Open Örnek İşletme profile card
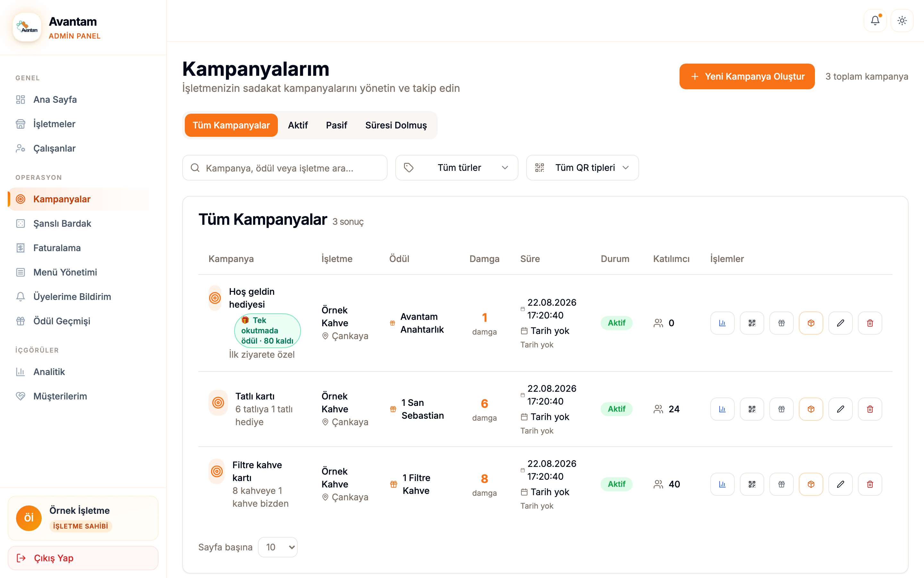 point(83,518)
